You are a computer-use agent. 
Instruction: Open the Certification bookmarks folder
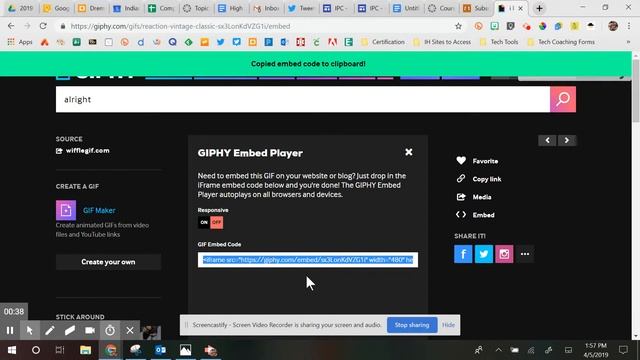tap(383, 42)
